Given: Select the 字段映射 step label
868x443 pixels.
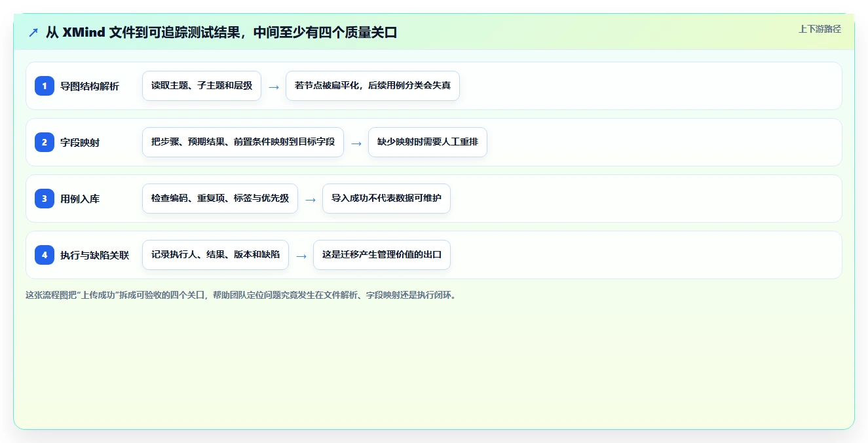Looking at the screenshot, I should [x=80, y=142].
